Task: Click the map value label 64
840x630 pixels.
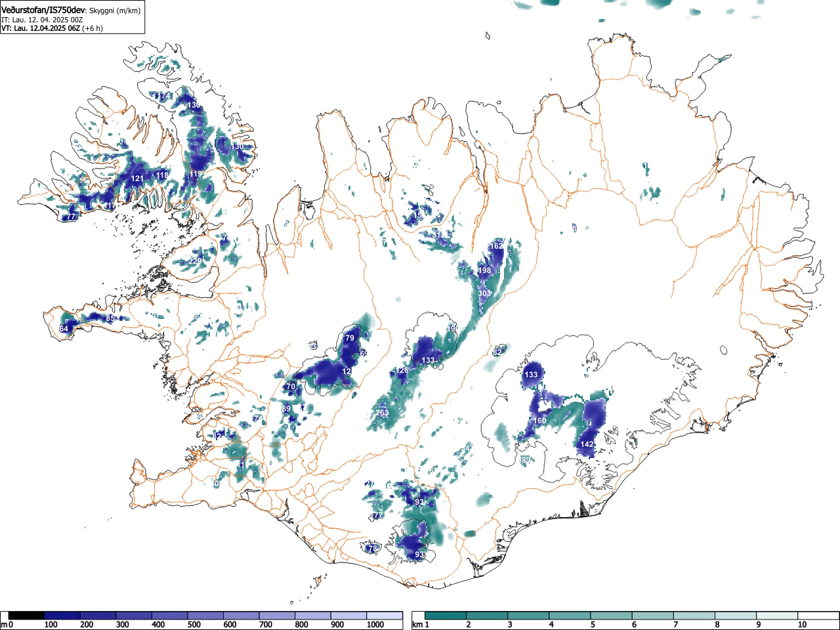Action: [64, 329]
